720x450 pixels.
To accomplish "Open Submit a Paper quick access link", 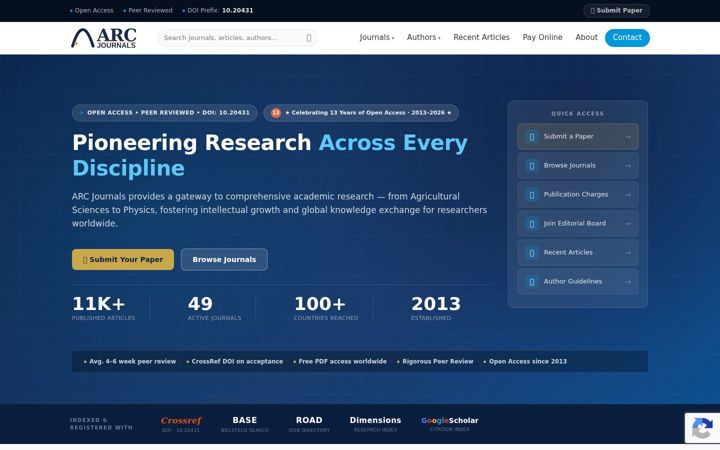I will (578, 136).
